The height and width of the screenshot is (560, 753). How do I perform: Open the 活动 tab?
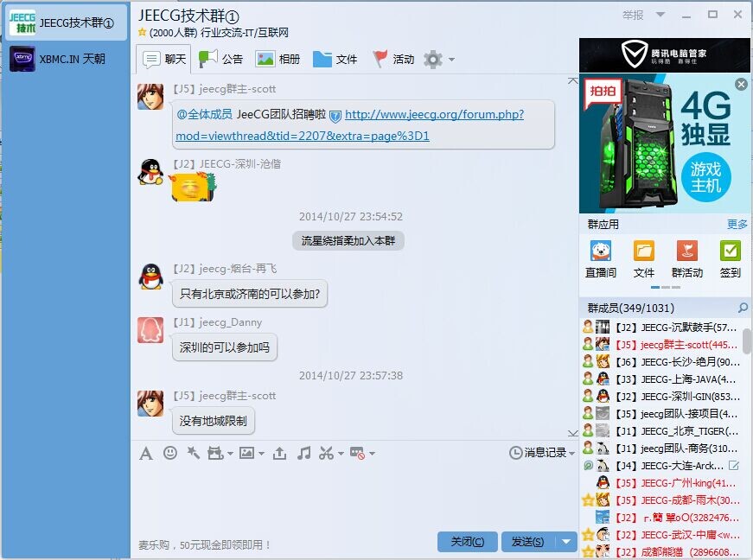click(x=393, y=59)
